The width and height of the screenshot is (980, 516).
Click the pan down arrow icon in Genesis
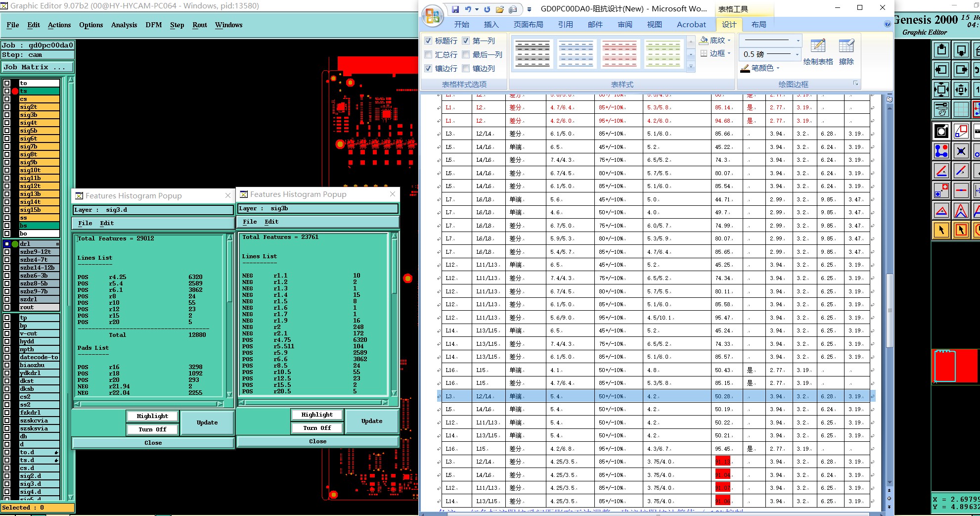(961, 50)
